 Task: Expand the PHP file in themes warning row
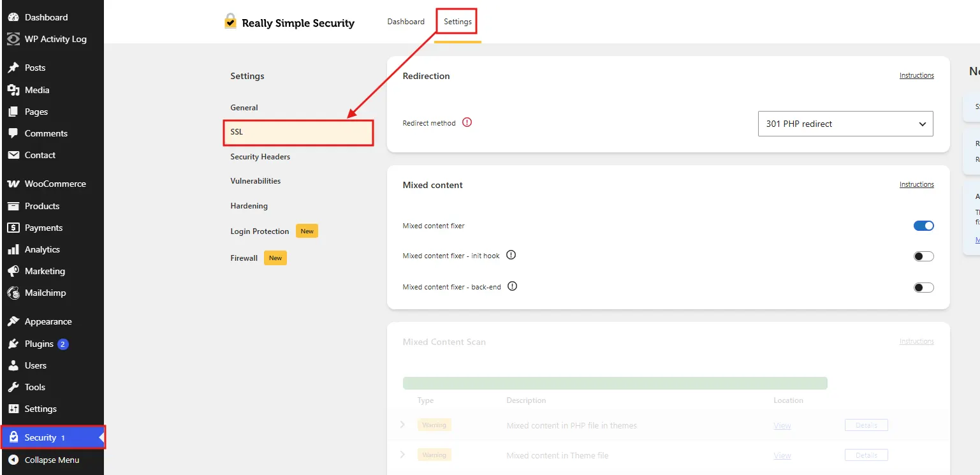tap(402, 424)
